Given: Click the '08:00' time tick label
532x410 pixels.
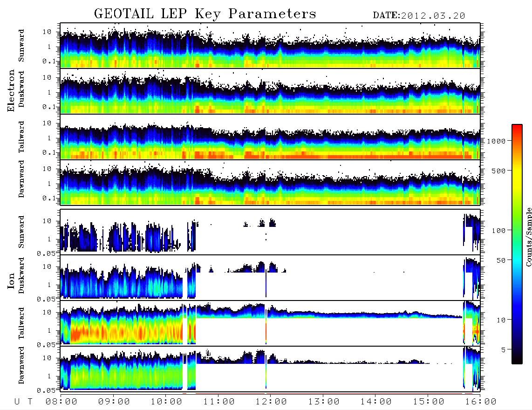Looking at the screenshot, I should point(61,402).
